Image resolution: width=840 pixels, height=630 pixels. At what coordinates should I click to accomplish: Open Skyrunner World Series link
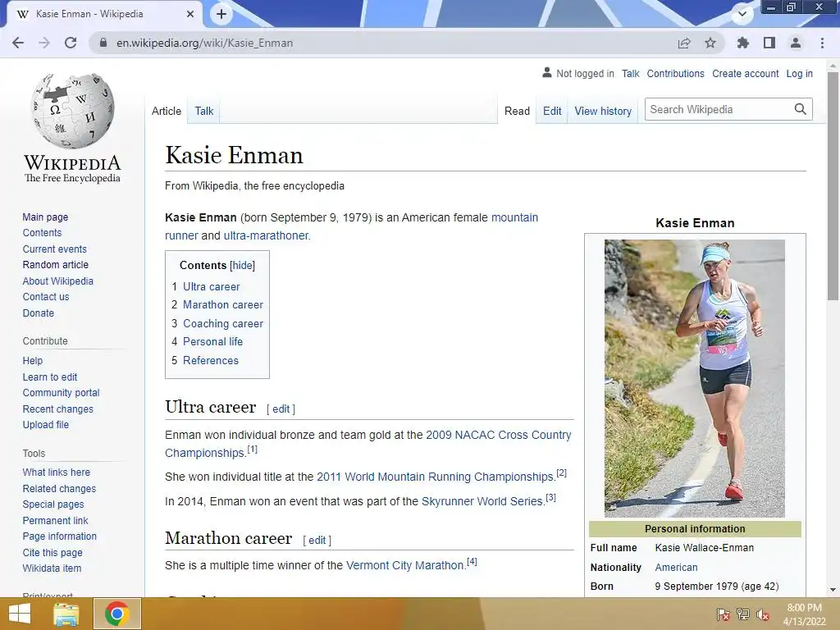click(482, 501)
